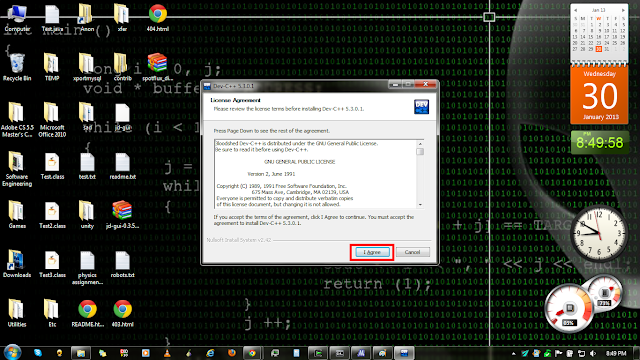Open the Windows Start menu
This screenshot has height=360, width=640.
pyautogui.click(x=12, y=352)
